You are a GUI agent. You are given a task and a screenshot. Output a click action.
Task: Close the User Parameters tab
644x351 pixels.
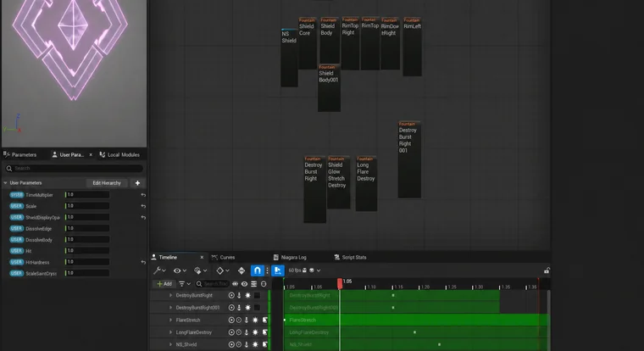pos(91,154)
